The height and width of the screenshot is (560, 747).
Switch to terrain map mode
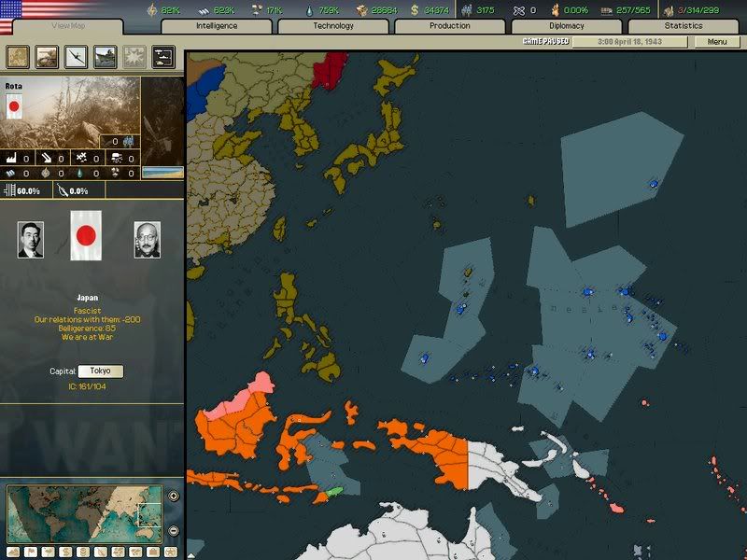11,552
